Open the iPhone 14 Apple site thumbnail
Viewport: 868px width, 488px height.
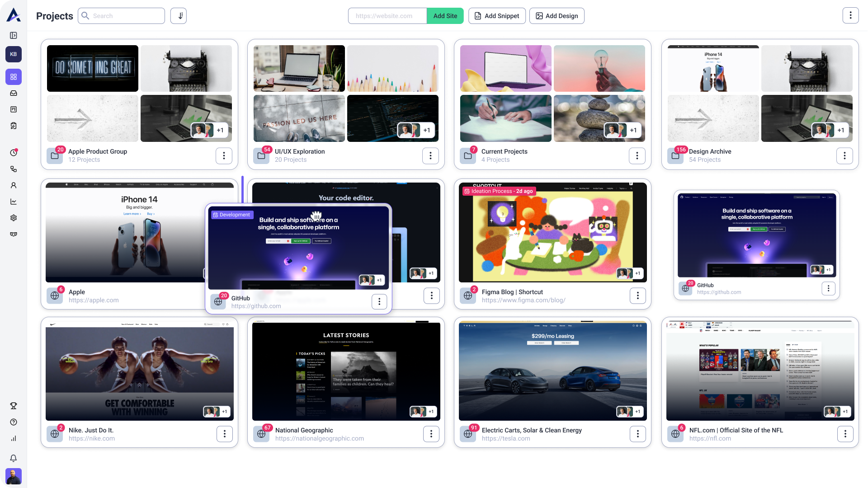140,232
